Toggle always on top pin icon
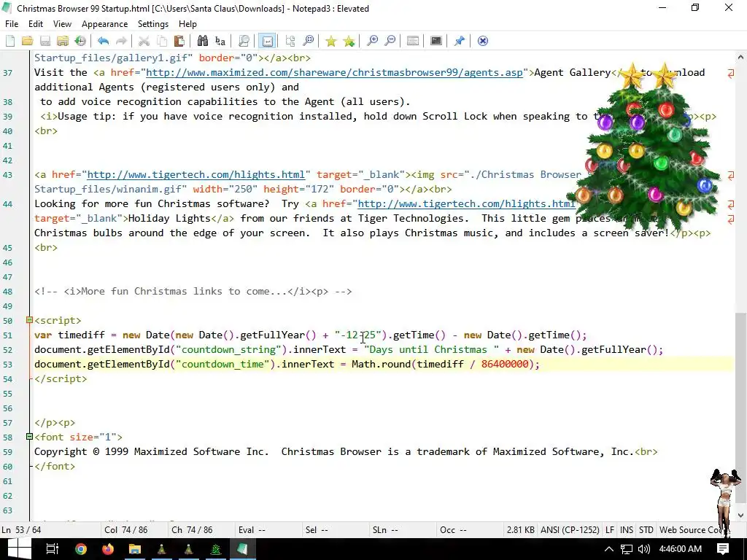747x560 pixels. 460,41
